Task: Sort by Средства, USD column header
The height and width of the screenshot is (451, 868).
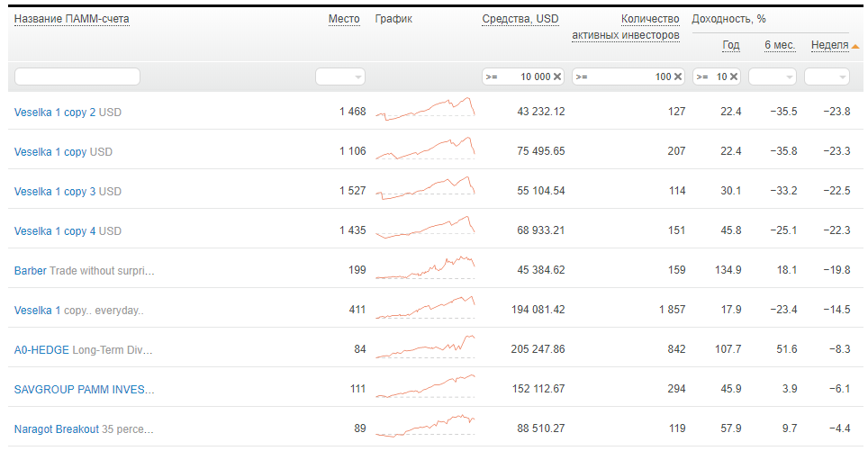Action: coord(520,19)
